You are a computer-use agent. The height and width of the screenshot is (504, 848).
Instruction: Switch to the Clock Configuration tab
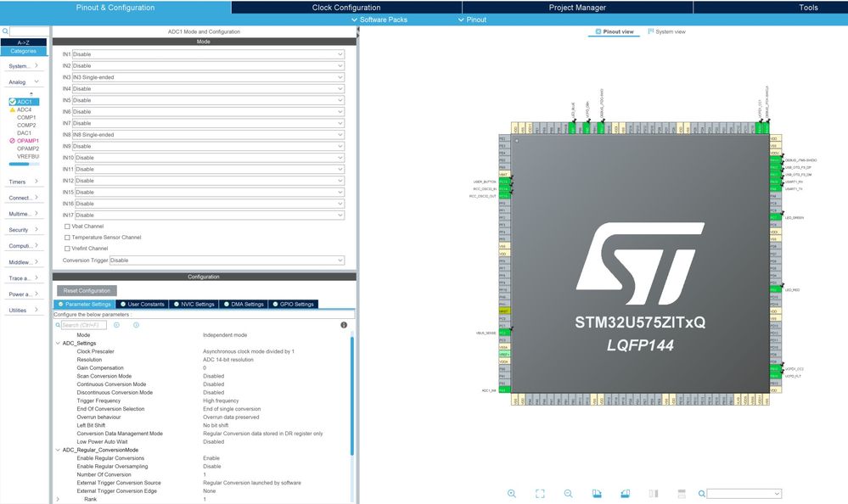pos(346,8)
